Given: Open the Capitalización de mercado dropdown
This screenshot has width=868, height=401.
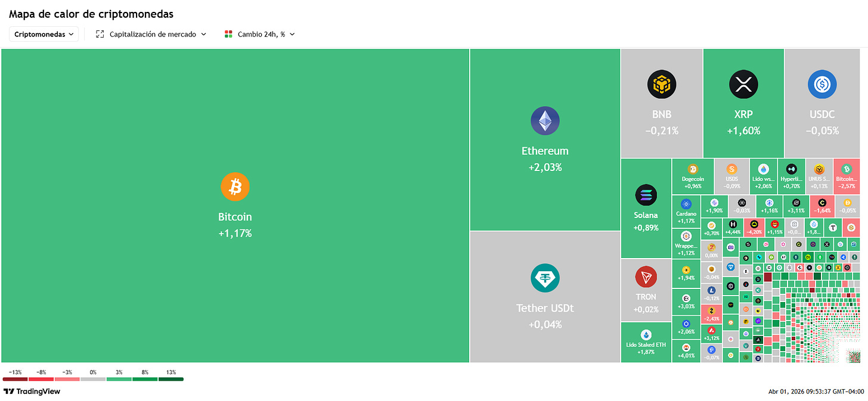Looking at the screenshot, I should [151, 34].
